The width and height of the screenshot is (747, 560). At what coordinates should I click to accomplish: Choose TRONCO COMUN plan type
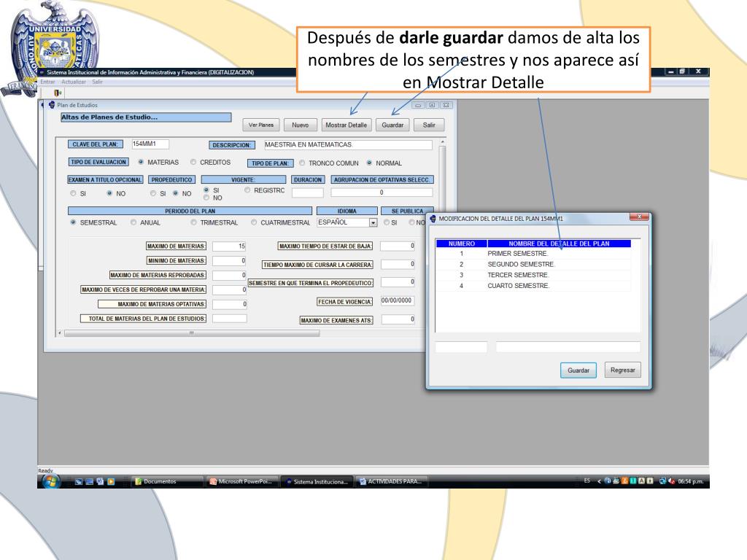click(x=302, y=163)
